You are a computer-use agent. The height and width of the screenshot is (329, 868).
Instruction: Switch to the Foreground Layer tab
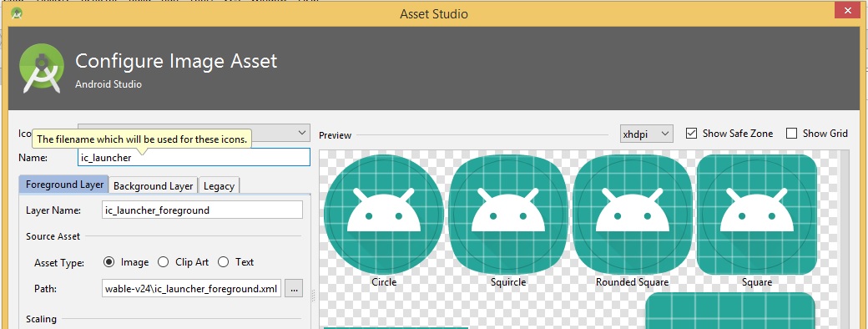point(64,185)
